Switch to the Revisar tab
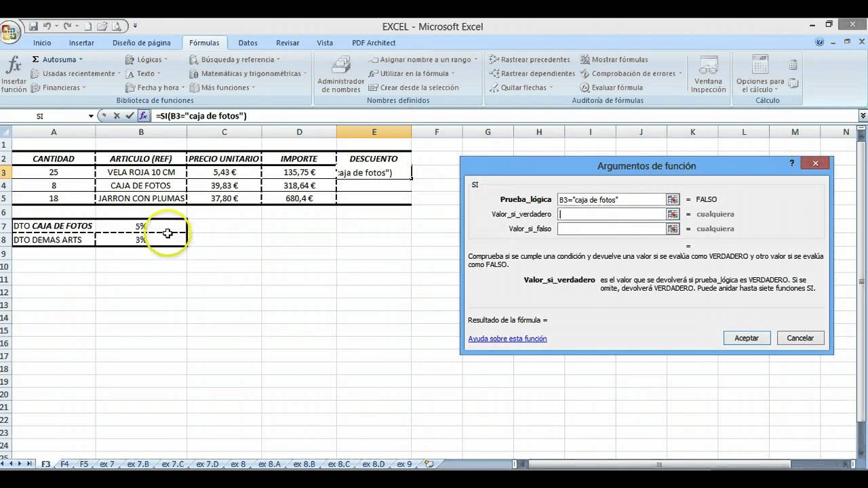The width and height of the screenshot is (868, 488). click(288, 43)
